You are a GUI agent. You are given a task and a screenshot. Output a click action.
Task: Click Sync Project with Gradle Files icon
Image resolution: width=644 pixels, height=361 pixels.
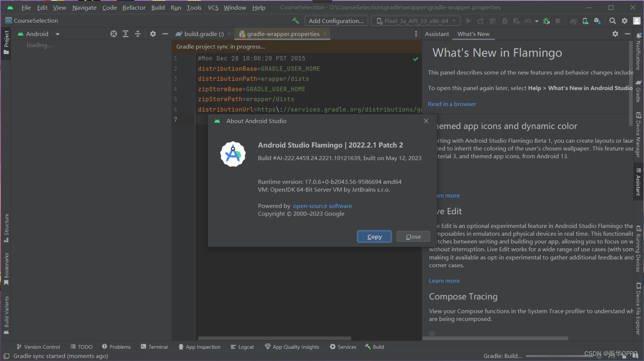click(x=574, y=21)
